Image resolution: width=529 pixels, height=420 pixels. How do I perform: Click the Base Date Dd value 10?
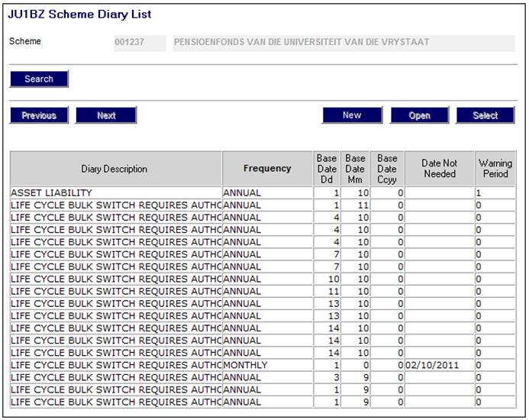(x=327, y=279)
